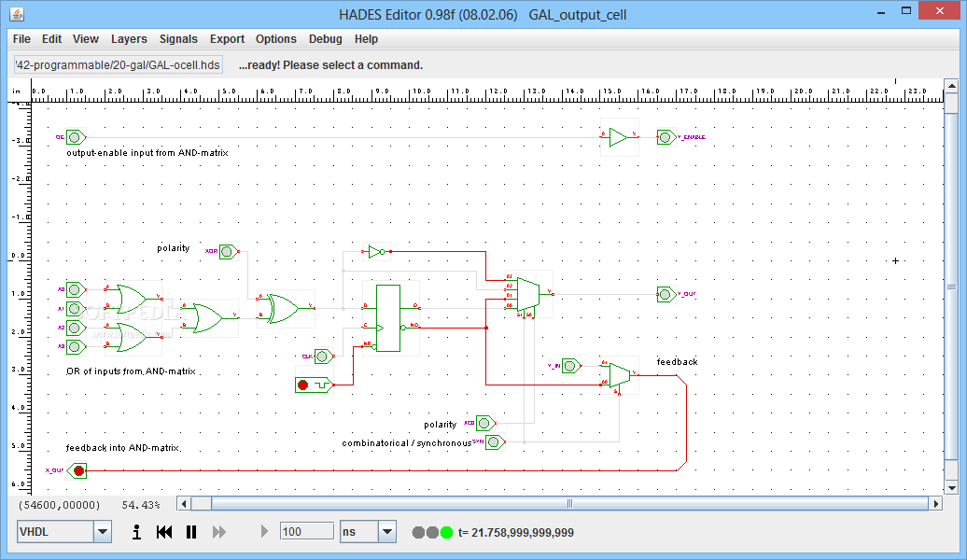Open the VHDL mode dropdown
This screenshot has width=967, height=560.
click(x=103, y=532)
